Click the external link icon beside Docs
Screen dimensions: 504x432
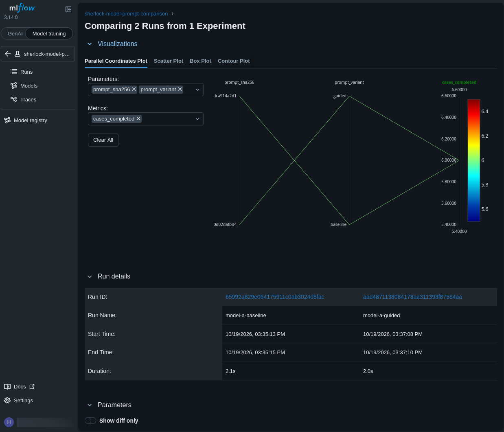coord(32,387)
